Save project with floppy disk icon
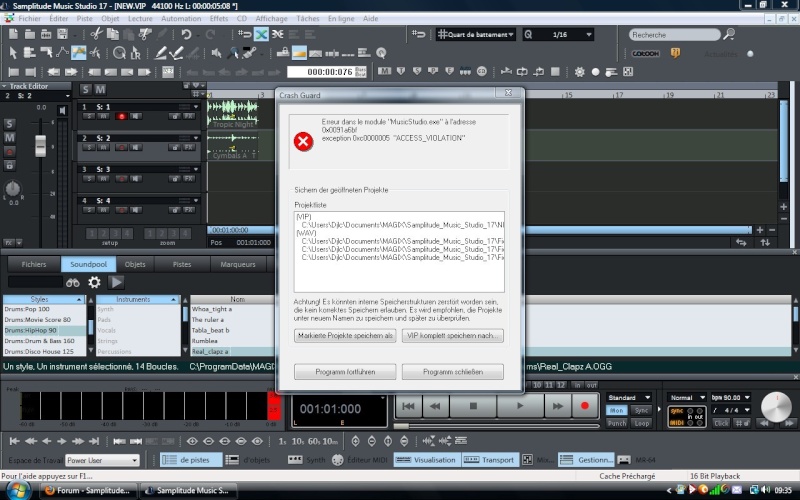This screenshot has height=500, width=800. [x=62, y=34]
